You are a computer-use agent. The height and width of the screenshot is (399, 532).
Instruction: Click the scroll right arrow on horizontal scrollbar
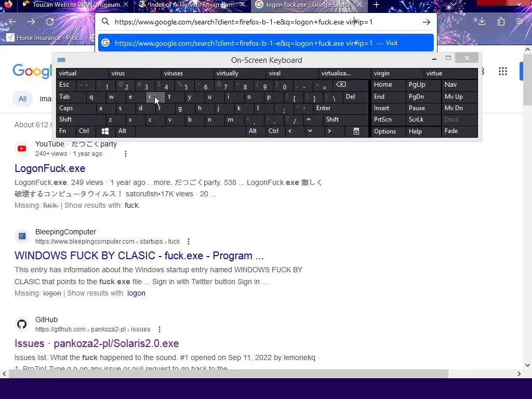[519, 374]
